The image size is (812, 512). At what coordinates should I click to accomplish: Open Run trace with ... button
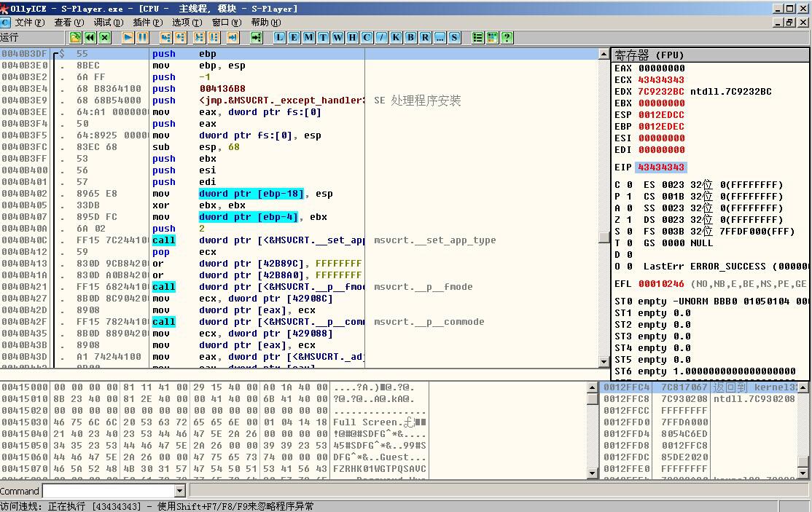[x=439, y=37]
